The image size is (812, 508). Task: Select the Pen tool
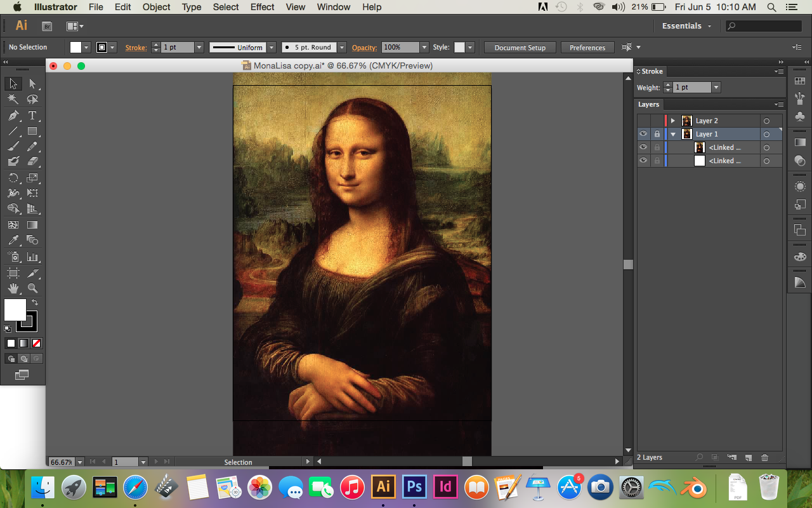coord(13,116)
